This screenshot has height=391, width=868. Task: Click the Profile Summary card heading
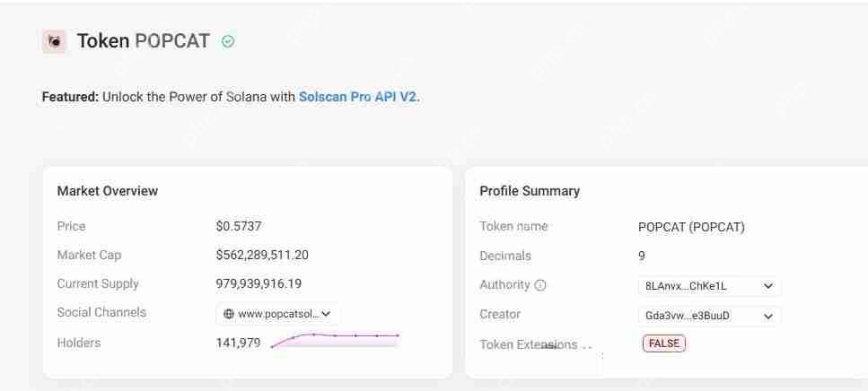530,190
